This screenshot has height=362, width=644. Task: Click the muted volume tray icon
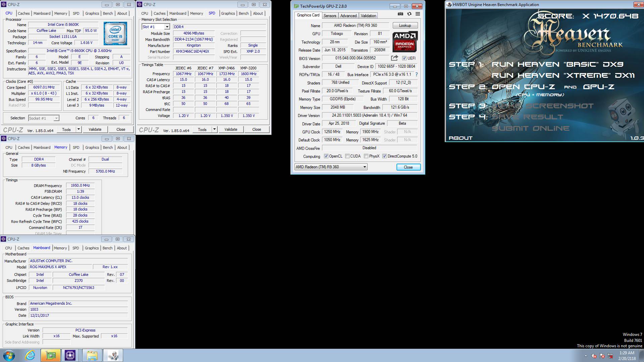[594, 356]
